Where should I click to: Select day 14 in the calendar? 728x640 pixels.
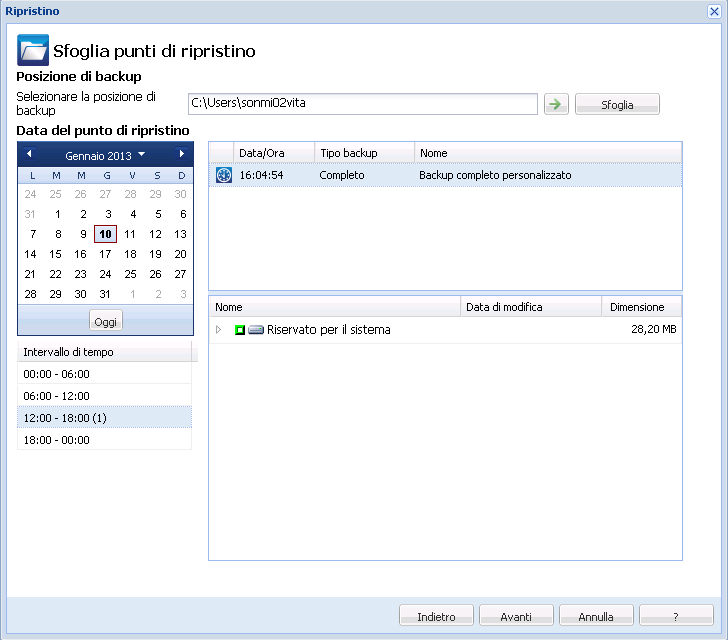click(30, 254)
